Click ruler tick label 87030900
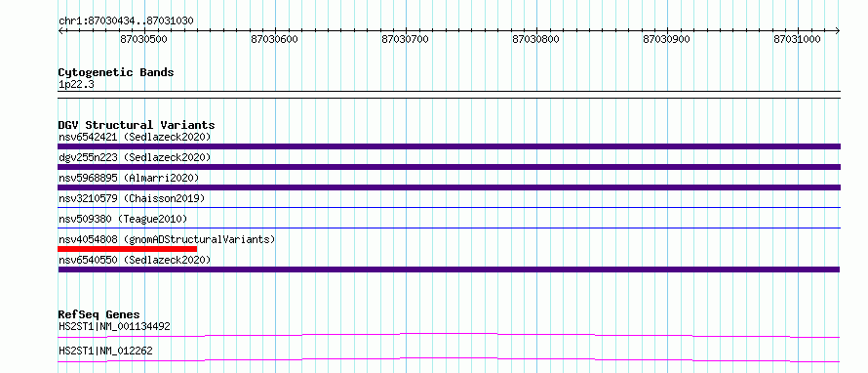Screen dimensions: 868x373 666,40
